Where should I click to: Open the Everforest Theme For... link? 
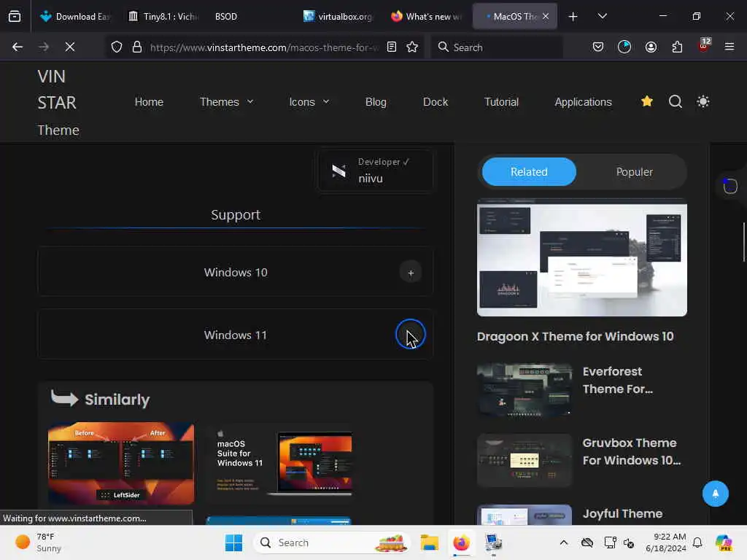point(617,380)
